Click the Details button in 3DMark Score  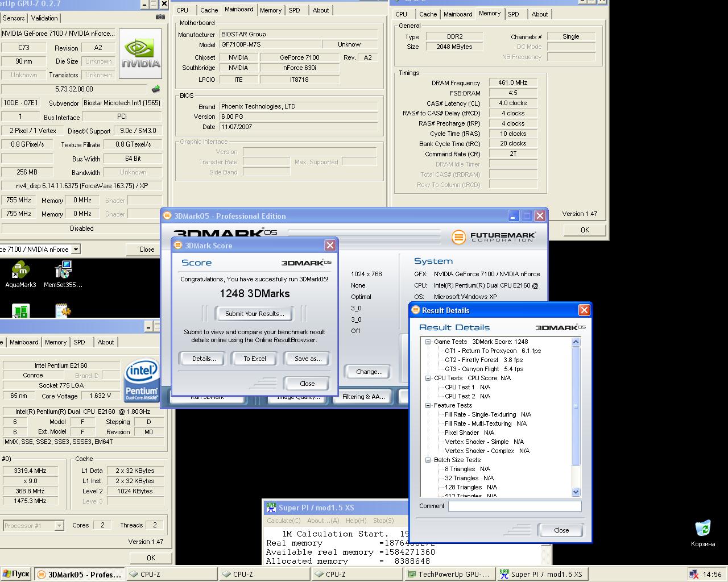pyautogui.click(x=204, y=359)
